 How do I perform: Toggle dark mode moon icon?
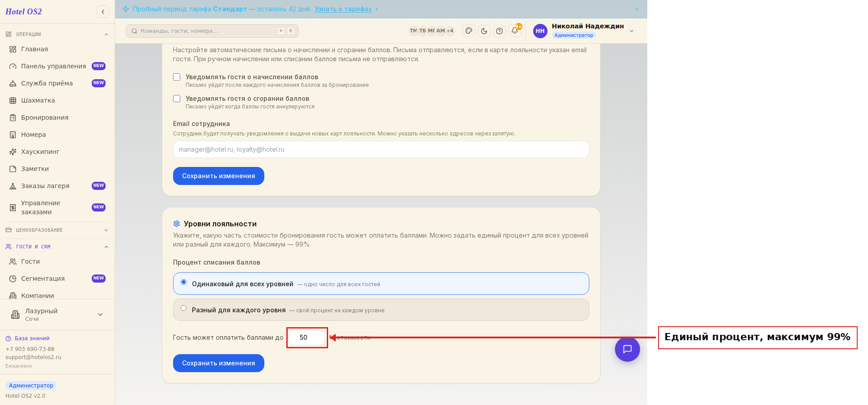tap(484, 31)
